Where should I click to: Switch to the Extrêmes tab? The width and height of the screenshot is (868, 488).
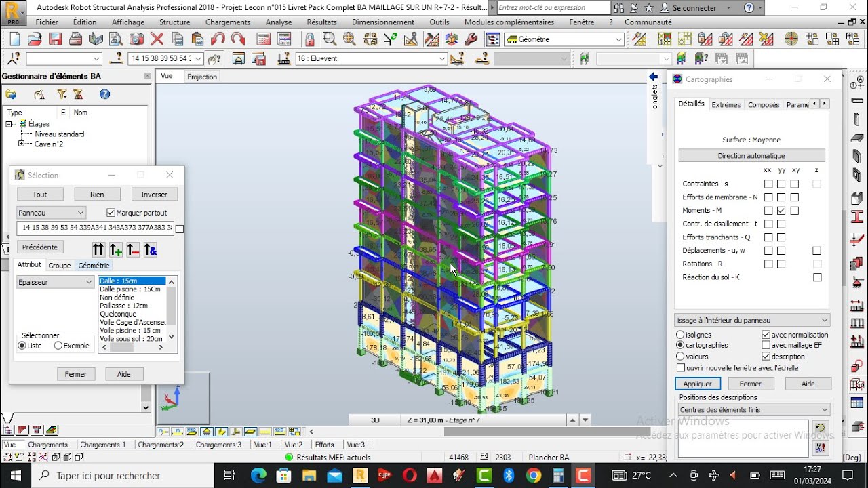pos(726,104)
